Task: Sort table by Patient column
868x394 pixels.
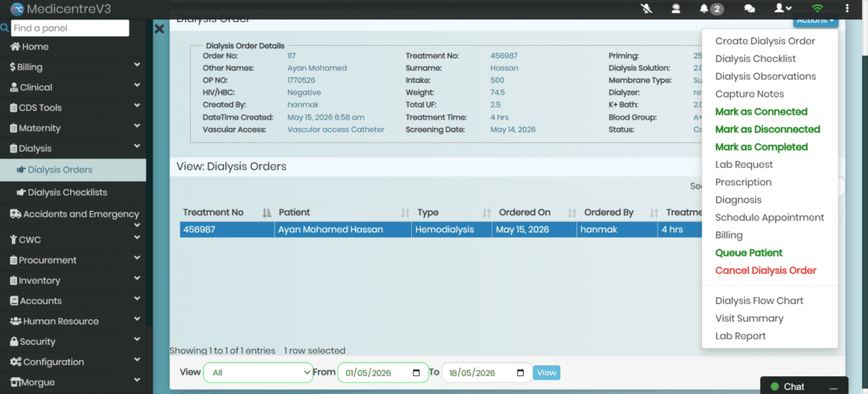Action: (343, 213)
